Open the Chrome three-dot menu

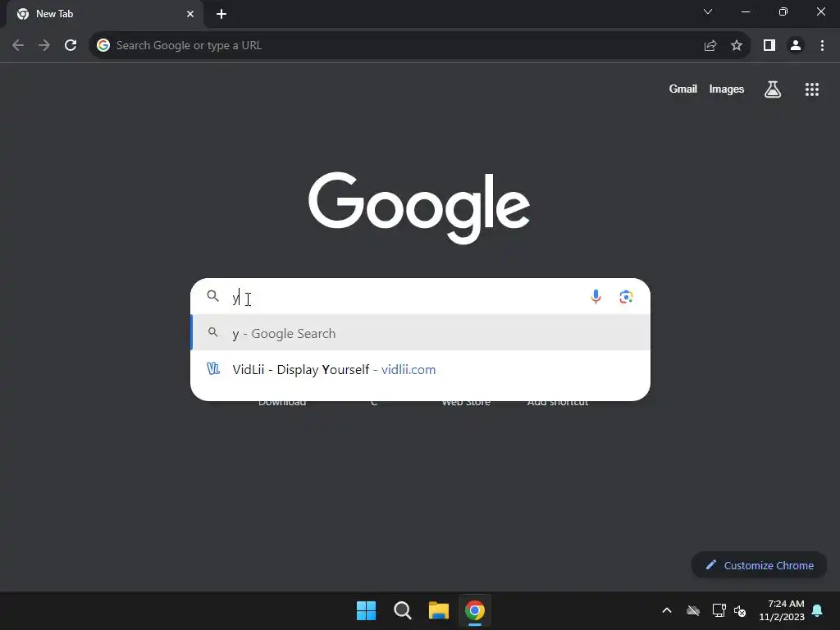[x=822, y=46]
